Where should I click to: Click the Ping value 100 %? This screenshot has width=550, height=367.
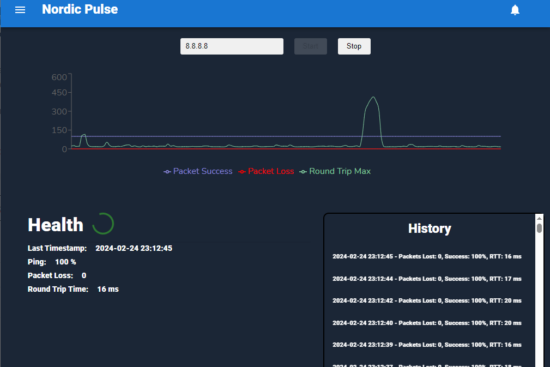(66, 262)
